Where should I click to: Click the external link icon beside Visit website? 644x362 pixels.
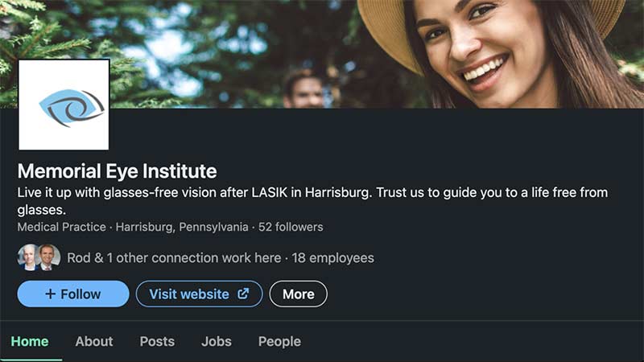[243, 294]
